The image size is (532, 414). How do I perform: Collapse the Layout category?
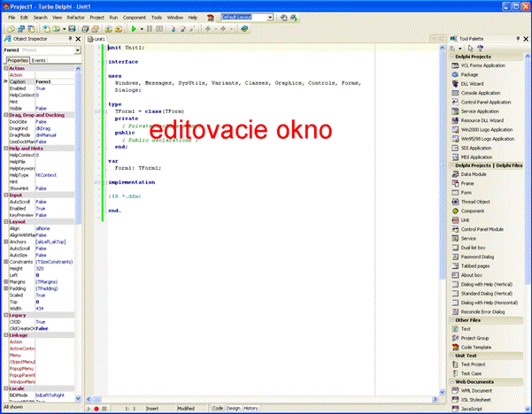click(x=6, y=222)
